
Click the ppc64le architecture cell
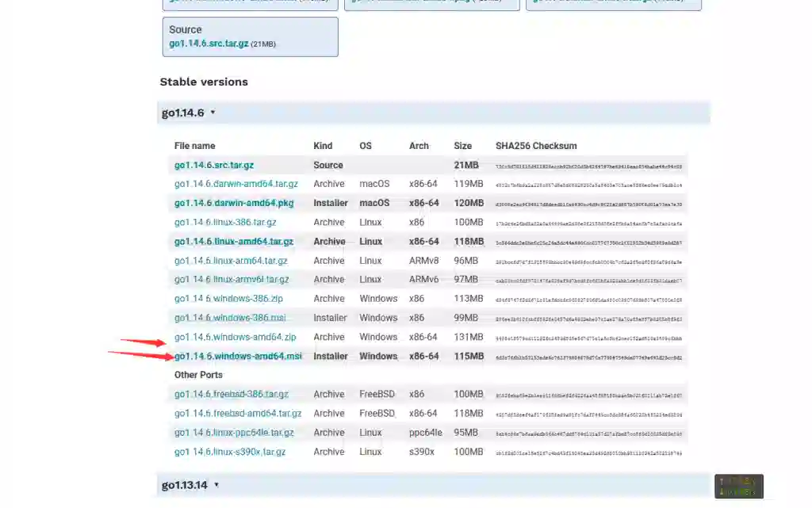click(426, 433)
